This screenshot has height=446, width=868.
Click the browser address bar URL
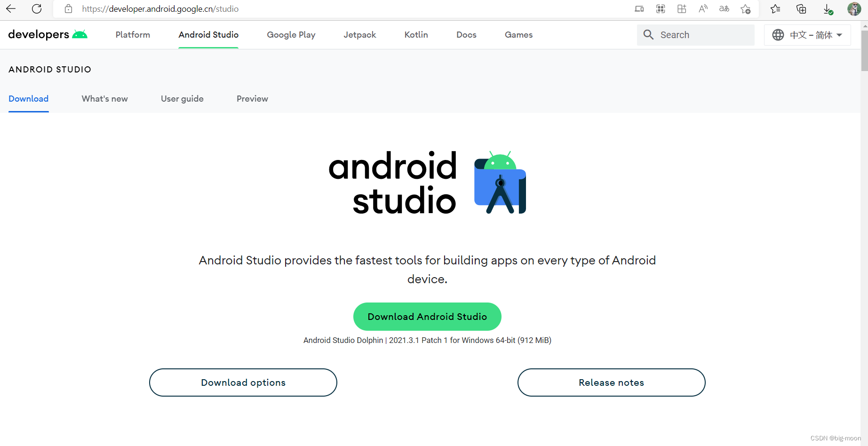pos(160,8)
